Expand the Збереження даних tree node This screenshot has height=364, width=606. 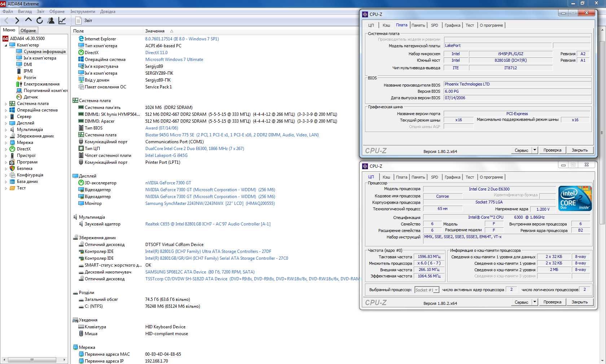tap(6, 136)
